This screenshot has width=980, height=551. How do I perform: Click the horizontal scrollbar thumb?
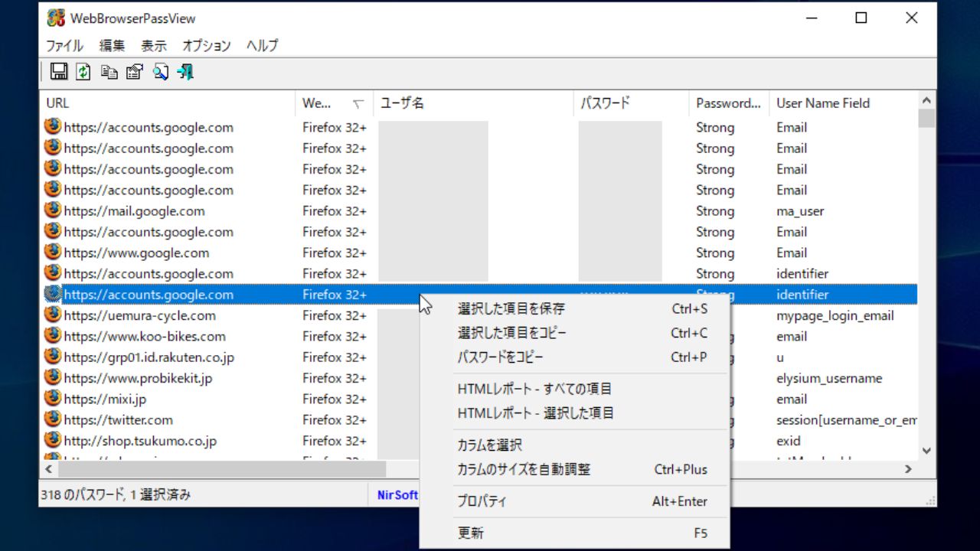click(222, 468)
